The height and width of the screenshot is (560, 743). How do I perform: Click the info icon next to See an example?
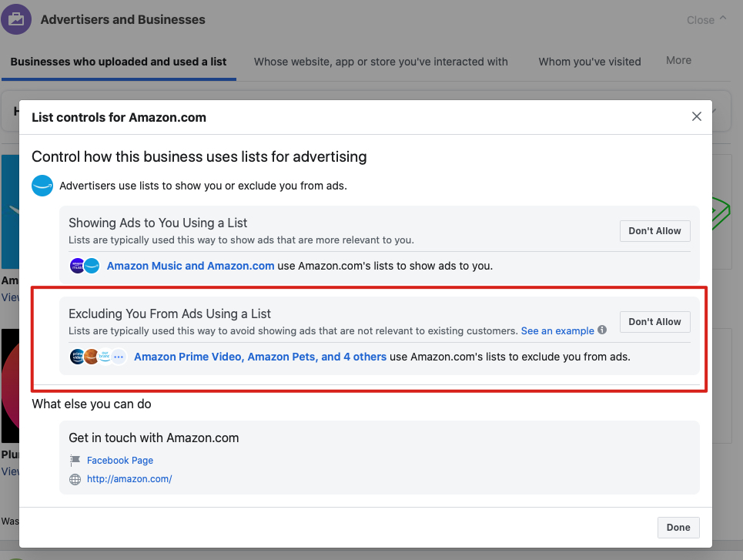(602, 330)
